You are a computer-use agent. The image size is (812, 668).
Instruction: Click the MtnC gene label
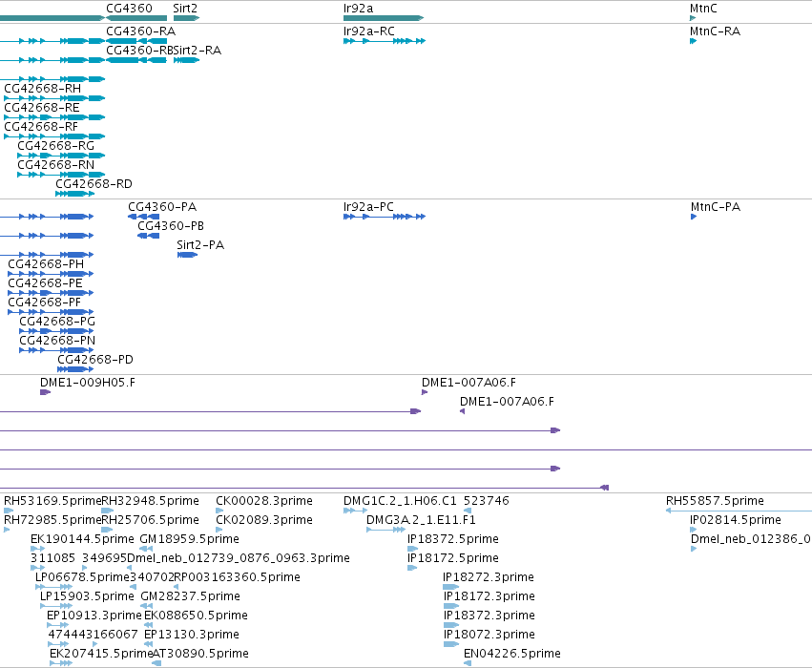pos(703,9)
